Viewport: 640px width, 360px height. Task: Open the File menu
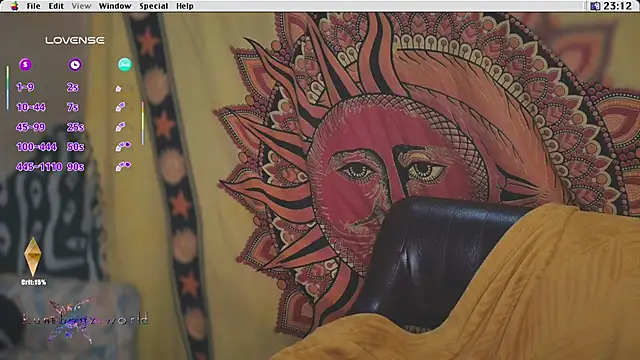click(x=33, y=6)
